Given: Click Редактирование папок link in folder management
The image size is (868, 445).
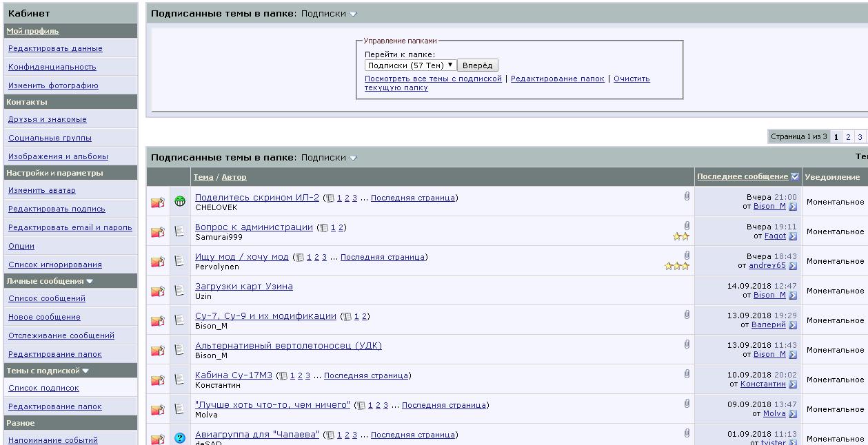Looking at the screenshot, I should (558, 79).
